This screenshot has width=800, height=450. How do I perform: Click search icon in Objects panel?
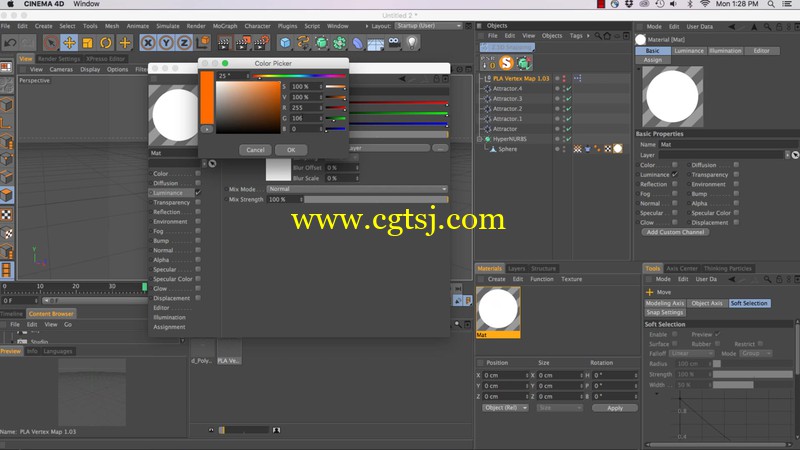coord(598,36)
